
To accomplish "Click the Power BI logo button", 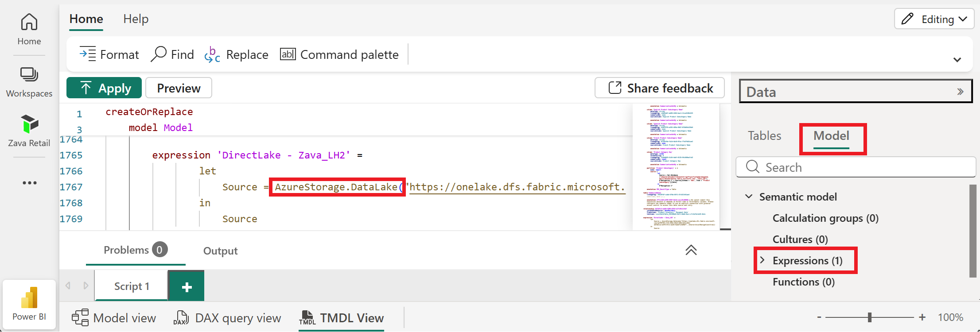I will (x=29, y=305).
